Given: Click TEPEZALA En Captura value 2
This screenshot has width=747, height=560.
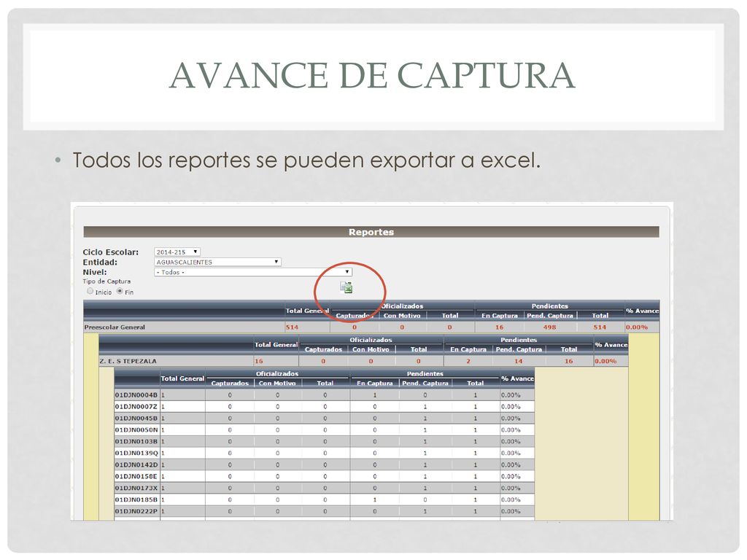Looking at the screenshot, I should coord(468,361).
